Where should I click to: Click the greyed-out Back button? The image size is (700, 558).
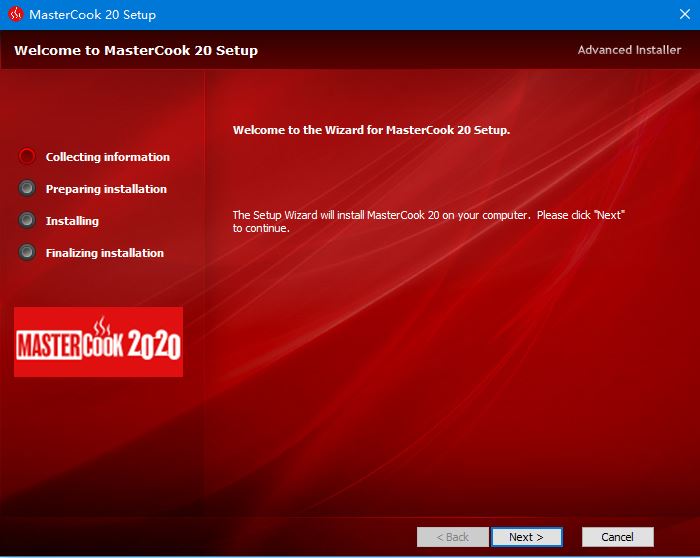point(453,537)
